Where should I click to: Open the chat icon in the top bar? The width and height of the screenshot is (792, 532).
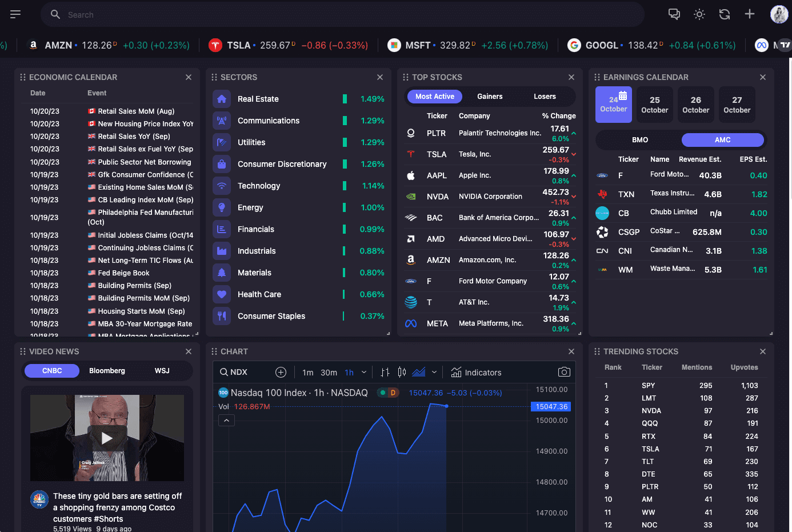click(x=674, y=14)
